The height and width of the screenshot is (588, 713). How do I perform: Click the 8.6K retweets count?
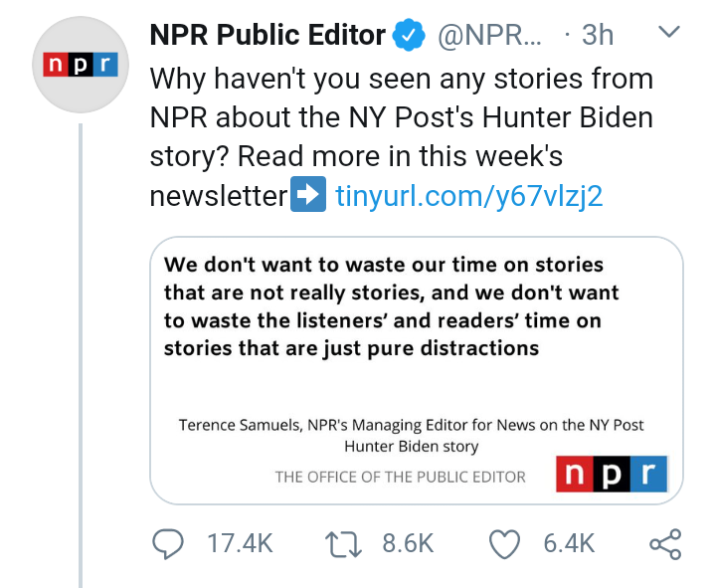(x=409, y=543)
